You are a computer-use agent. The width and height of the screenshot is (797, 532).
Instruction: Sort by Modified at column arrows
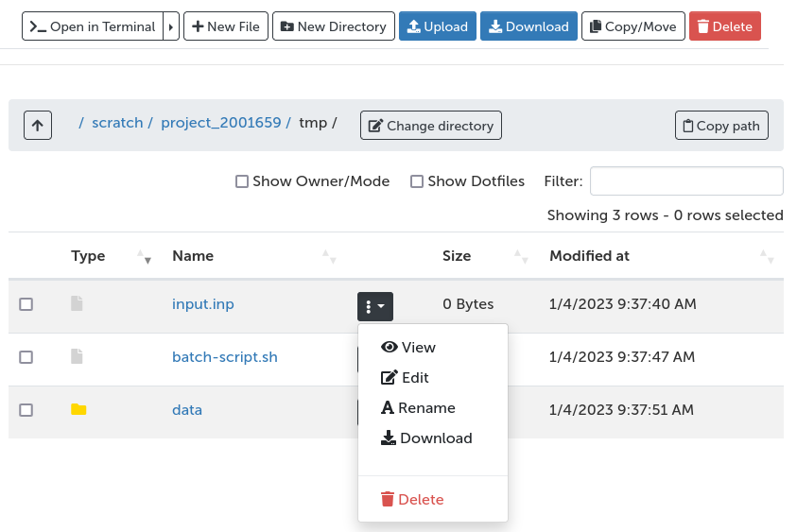(x=767, y=256)
